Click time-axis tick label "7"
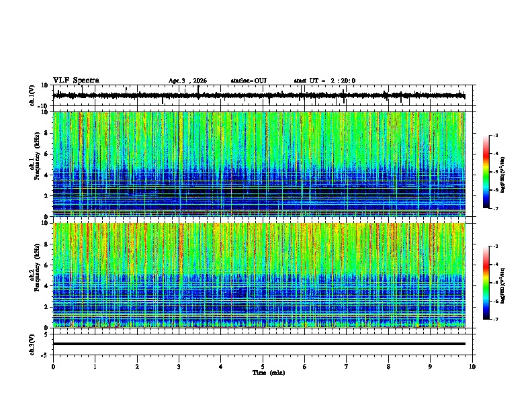Image resolution: width=532 pixels, height=411 pixels. tap(347, 367)
